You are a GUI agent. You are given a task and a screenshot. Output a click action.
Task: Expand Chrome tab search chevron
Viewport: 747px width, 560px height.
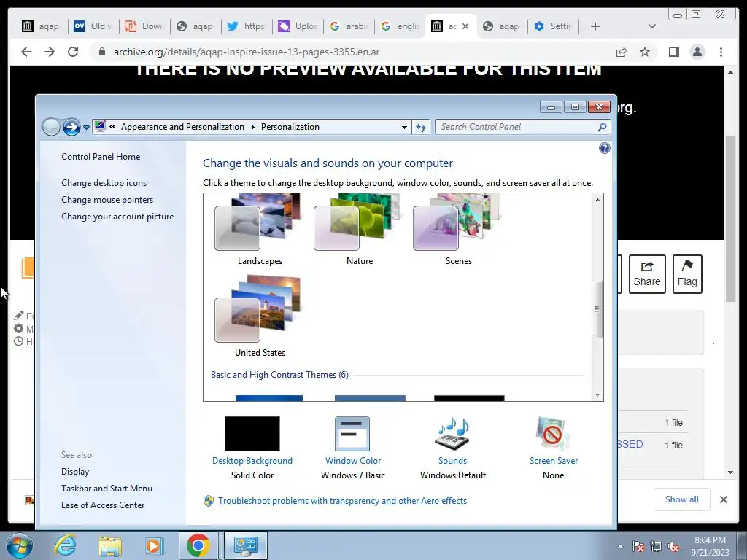652,26
